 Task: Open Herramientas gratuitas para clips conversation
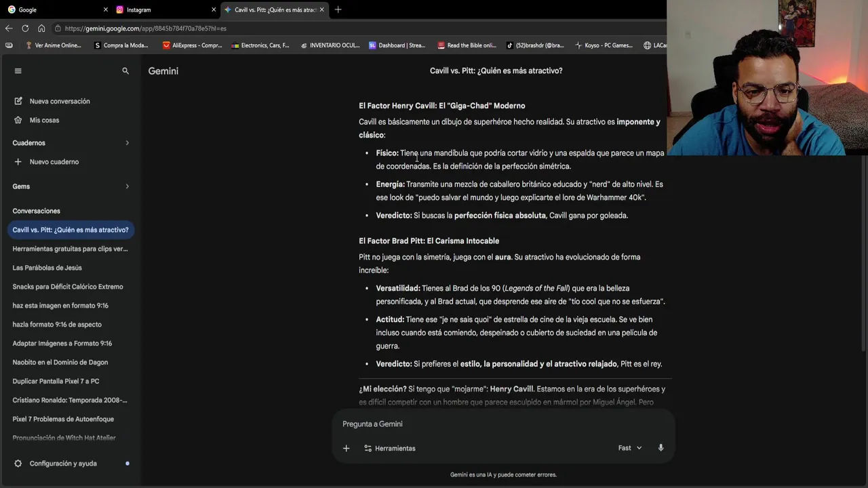[x=71, y=249]
